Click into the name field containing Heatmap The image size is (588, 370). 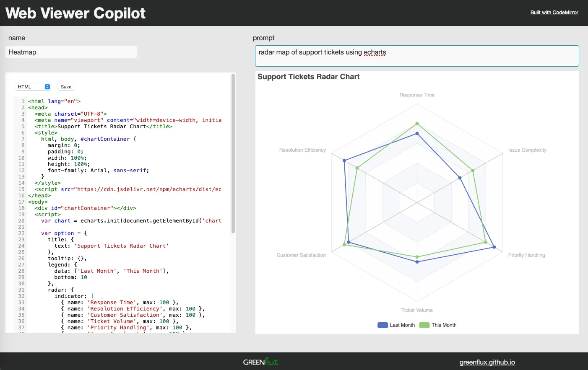point(71,52)
